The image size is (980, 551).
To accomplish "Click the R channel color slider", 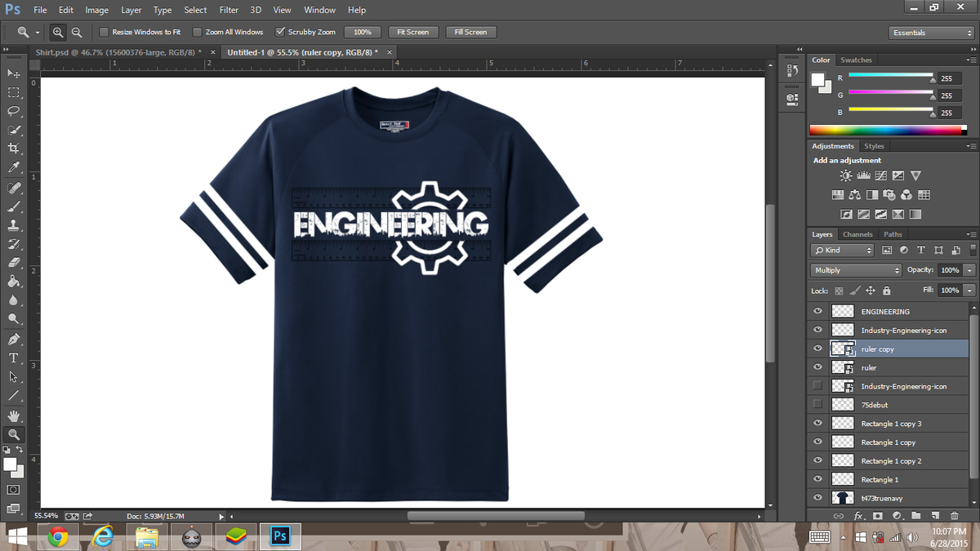I will click(891, 76).
